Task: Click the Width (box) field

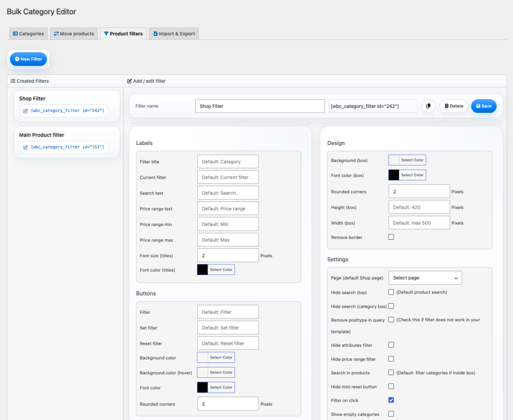Action: tap(419, 223)
